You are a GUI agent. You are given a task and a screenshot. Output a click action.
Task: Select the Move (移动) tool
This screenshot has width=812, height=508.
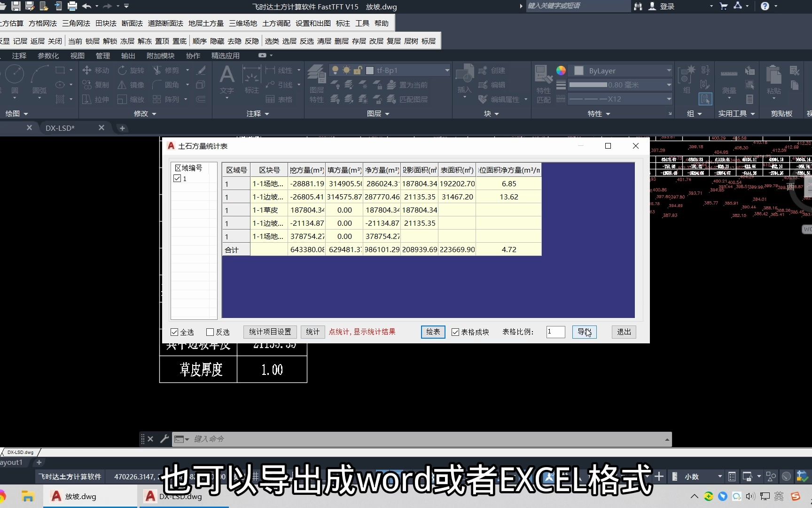click(x=96, y=70)
